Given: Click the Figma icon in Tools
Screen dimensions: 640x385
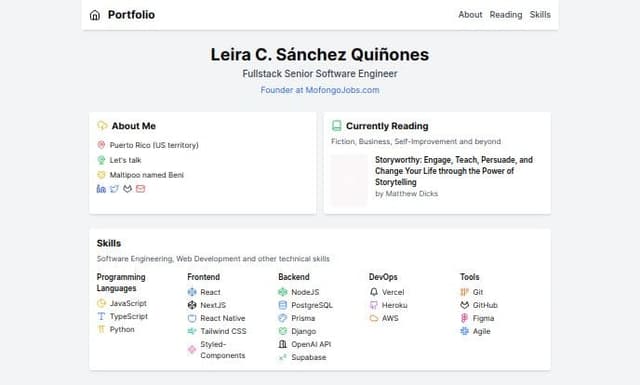Looking at the screenshot, I should [464, 318].
